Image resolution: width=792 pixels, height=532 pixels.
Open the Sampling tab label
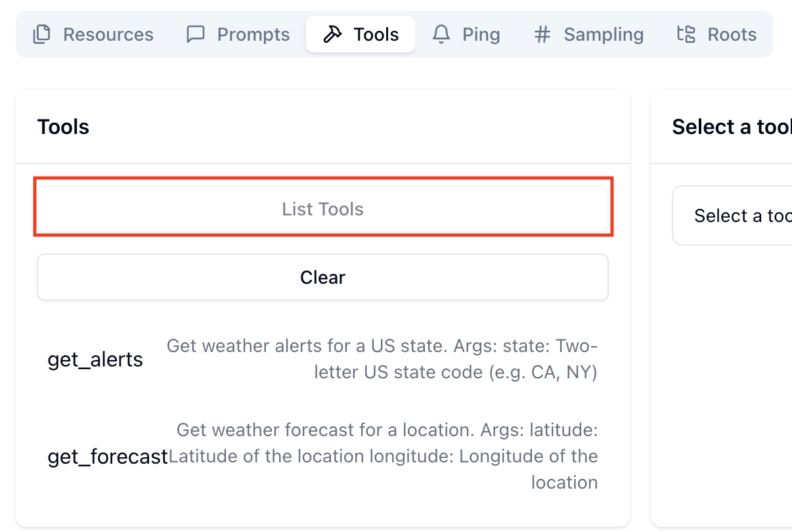pyautogui.click(x=604, y=34)
